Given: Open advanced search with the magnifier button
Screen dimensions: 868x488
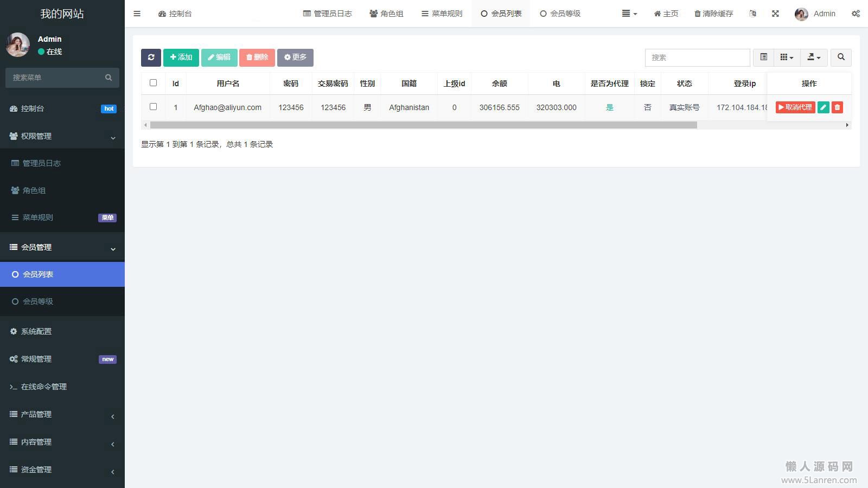Looking at the screenshot, I should (841, 57).
